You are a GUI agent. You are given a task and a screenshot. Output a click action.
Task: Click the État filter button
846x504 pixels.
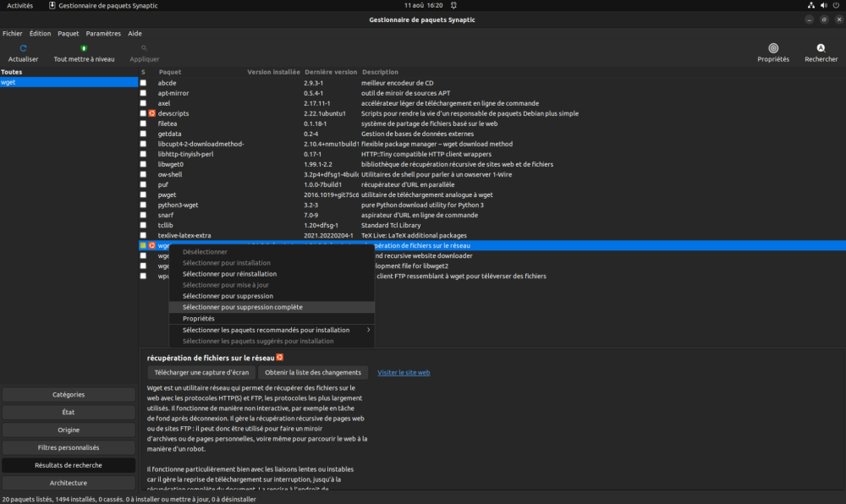[x=69, y=413]
